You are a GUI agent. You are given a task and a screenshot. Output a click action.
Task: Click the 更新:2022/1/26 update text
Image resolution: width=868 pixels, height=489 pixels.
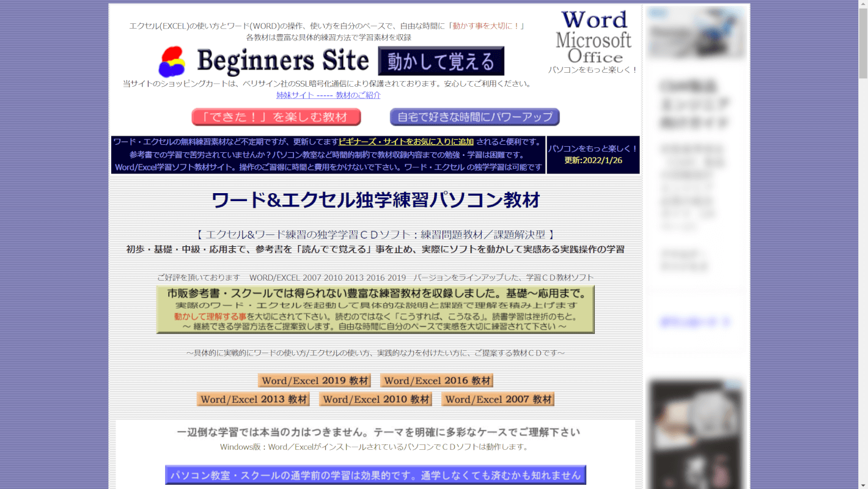point(593,160)
